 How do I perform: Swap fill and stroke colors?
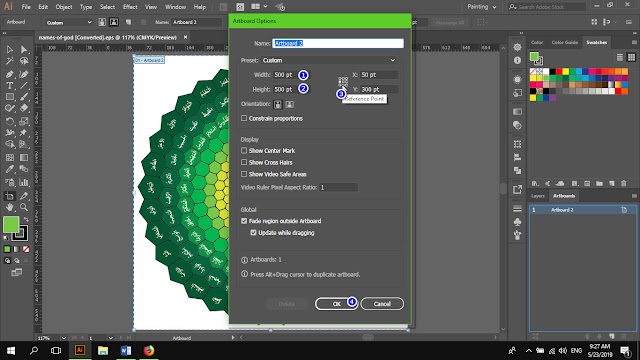click(x=26, y=220)
